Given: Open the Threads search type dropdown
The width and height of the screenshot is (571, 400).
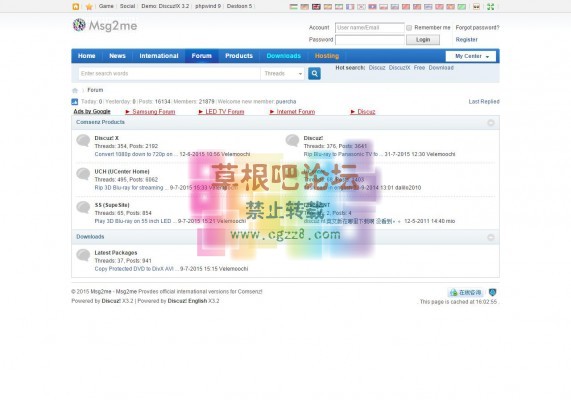Looking at the screenshot, I should pos(283,74).
